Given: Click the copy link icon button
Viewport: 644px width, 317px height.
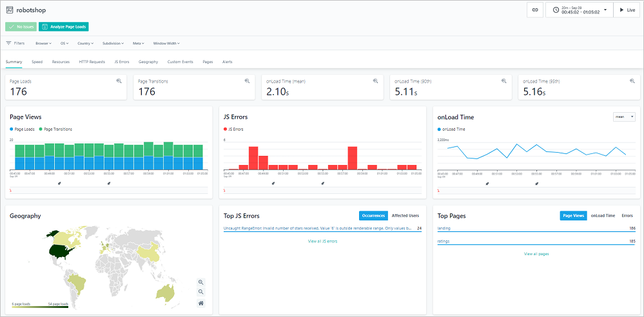Looking at the screenshot, I should (534, 10).
